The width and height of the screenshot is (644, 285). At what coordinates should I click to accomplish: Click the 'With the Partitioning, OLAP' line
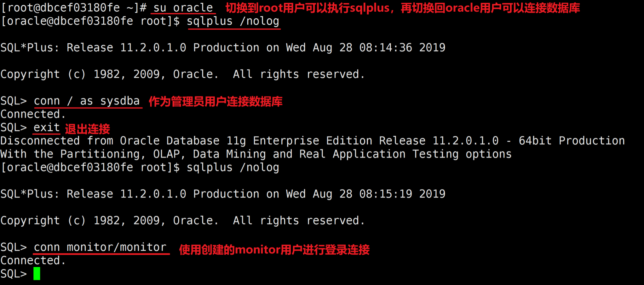[256, 154]
